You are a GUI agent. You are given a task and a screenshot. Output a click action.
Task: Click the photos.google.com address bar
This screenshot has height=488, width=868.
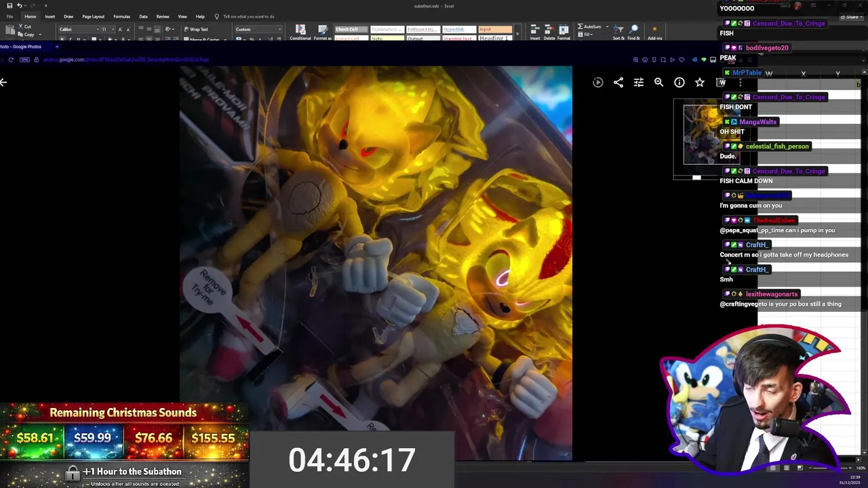pos(125,60)
